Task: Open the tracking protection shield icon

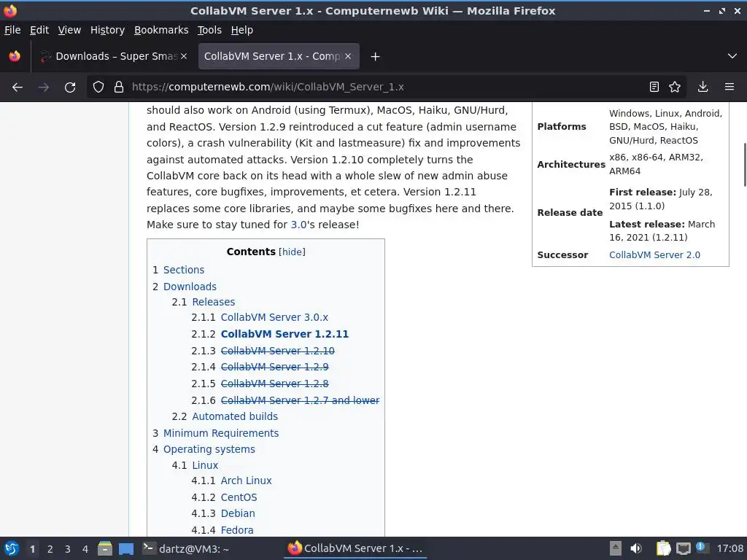Action: (98, 87)
